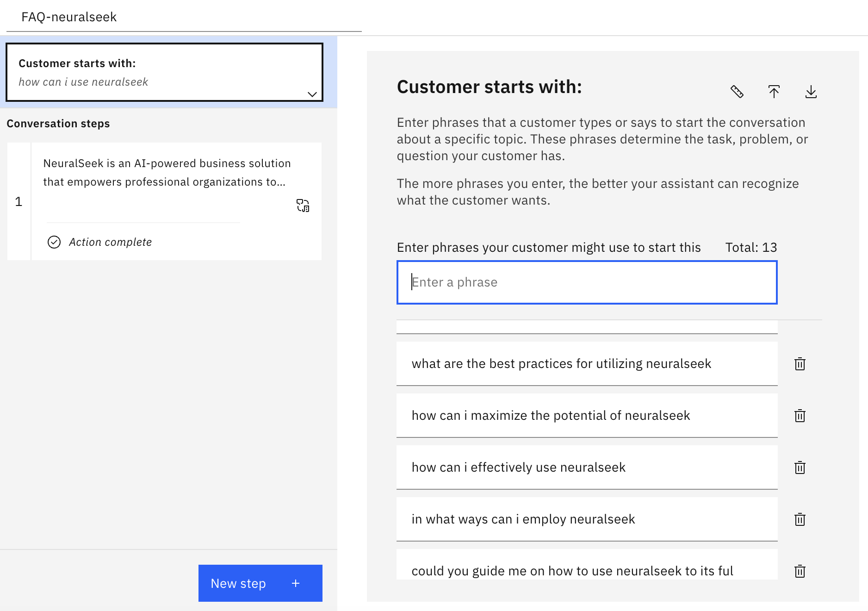868x611 pixels.
Task: Delete the phrase 'in what ways can i employ neuralseek'
Action: [x=800, y=519]
